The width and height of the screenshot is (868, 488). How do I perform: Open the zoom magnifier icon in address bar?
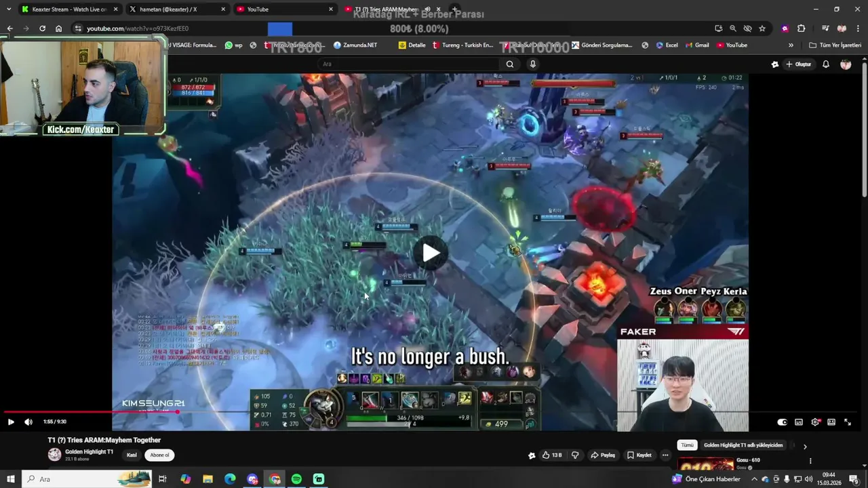click(733, 28)
